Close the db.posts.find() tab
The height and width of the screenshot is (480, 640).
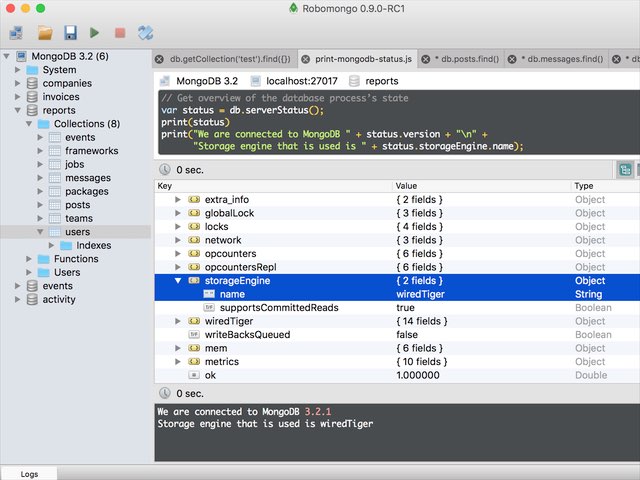(x=425, y=59)
